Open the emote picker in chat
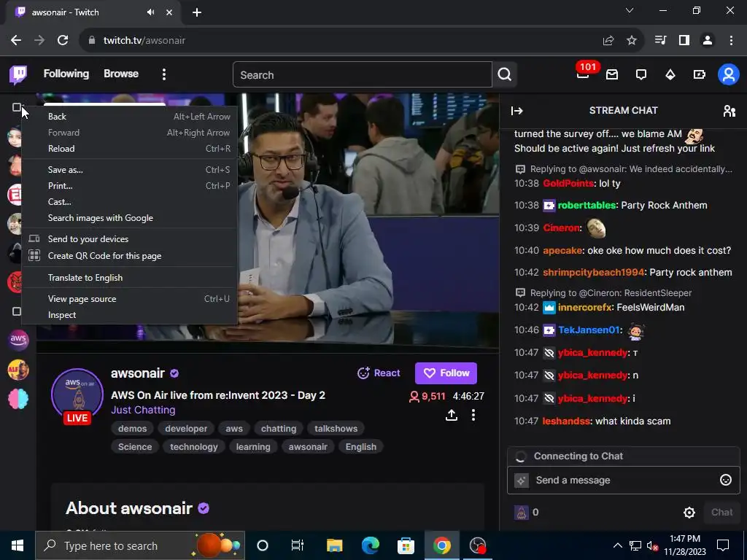This screenshot has width=747, height=560. tap(726, 480)
